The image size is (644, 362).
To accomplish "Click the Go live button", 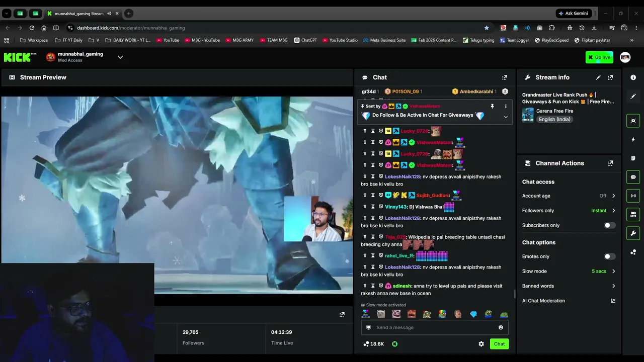I will [599, 57].
